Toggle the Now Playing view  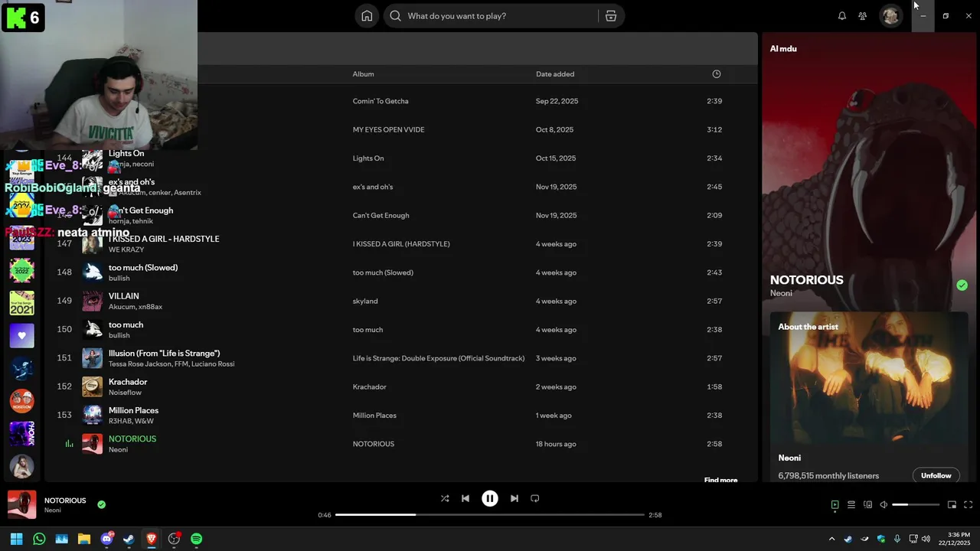(835, 505)
